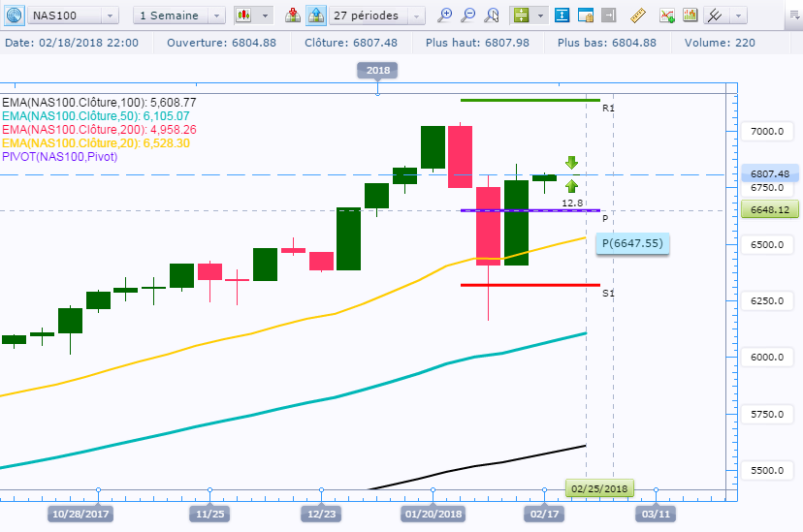
Task: Click the Date 02/18/2018 22:00 field
Action: click(x=72, y=43)
